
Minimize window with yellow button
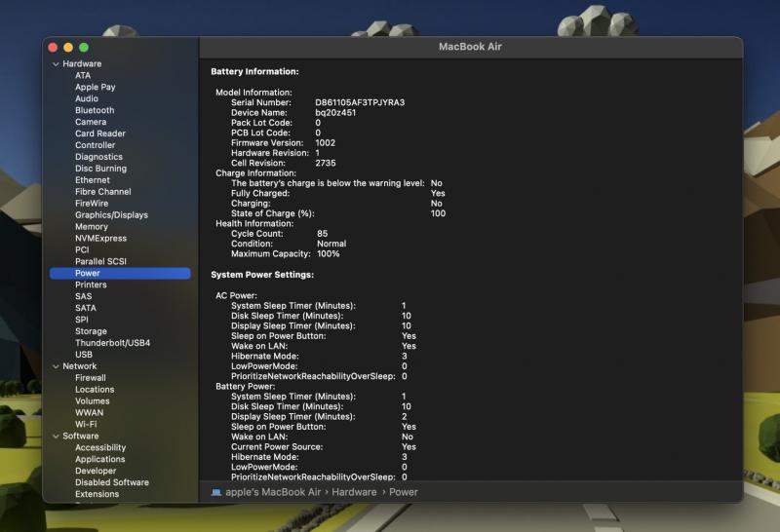click(x=68, y=47)
